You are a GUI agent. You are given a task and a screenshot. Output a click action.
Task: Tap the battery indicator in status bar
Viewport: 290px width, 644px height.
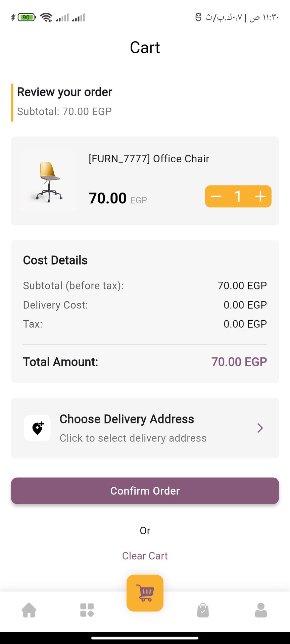pyautogui.click(x=27, y=17)
